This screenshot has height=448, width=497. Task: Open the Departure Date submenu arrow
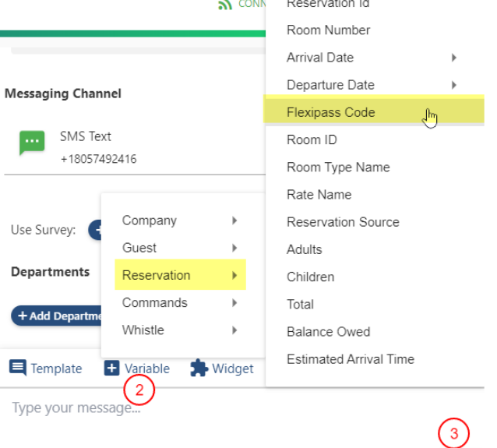453,85
